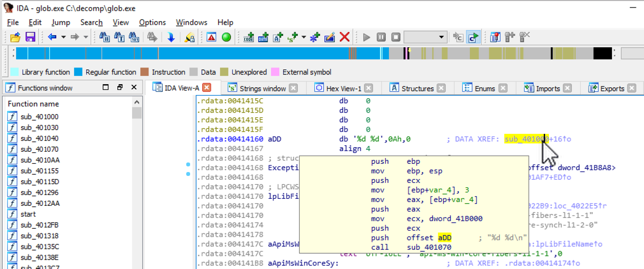Click the red X delete icon

click(x=344, y=38)
